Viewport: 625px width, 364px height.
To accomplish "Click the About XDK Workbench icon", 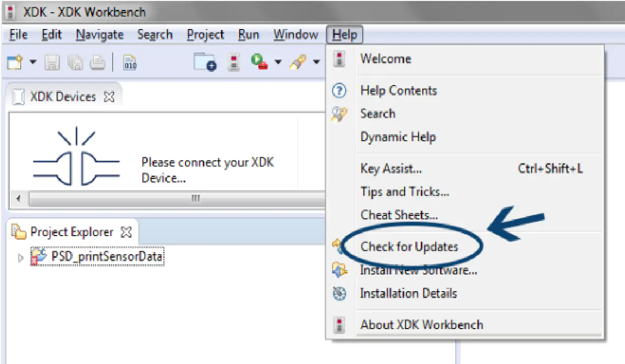I will 339,325.
